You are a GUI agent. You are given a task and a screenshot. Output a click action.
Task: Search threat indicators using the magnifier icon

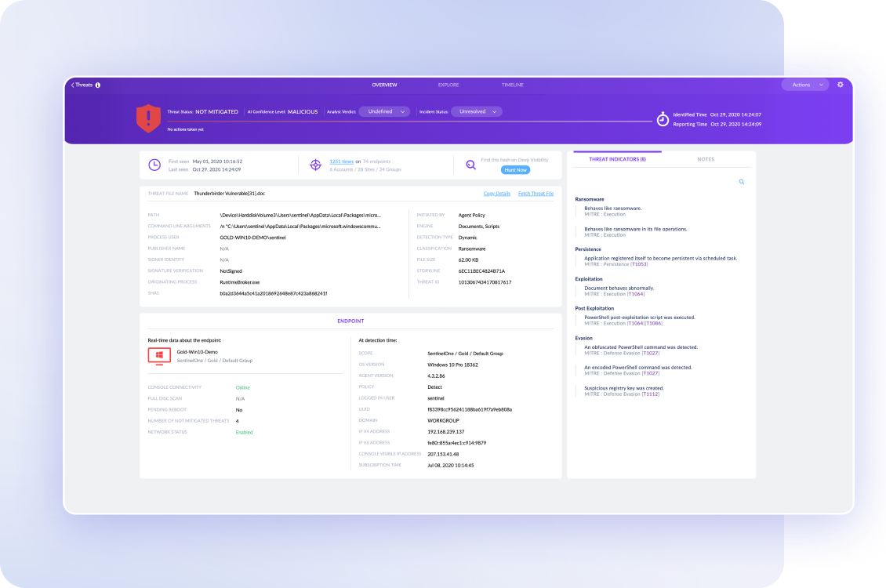pos(741,182)
